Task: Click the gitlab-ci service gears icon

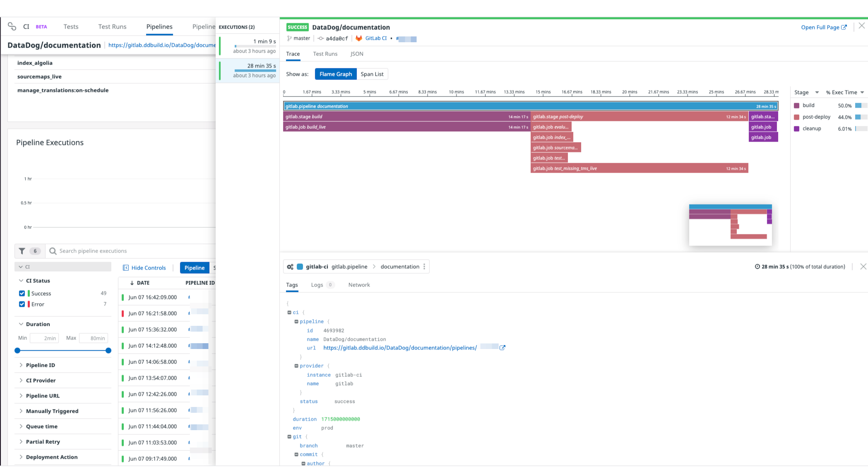Action: tap(290, 267)
